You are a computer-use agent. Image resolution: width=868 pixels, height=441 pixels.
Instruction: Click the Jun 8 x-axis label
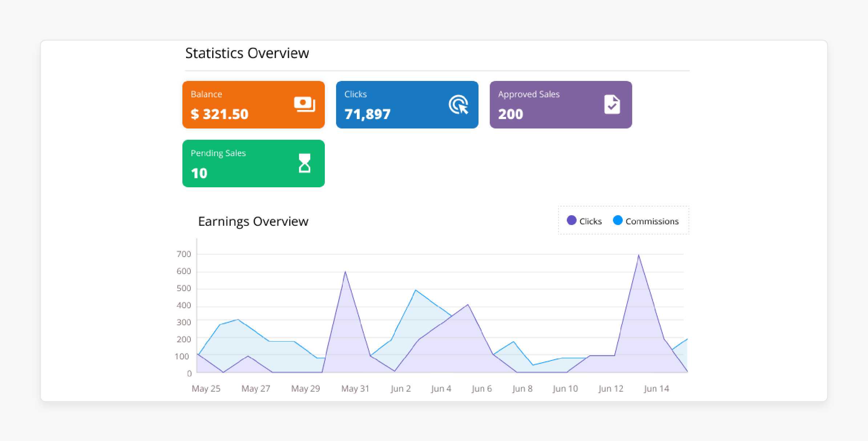(522, 389)
